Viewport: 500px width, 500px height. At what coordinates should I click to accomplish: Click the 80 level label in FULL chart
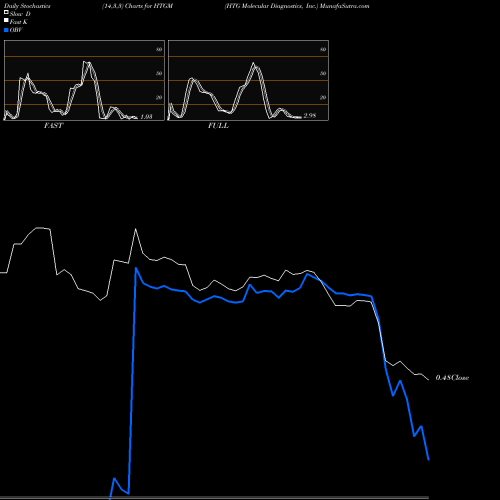323,50
